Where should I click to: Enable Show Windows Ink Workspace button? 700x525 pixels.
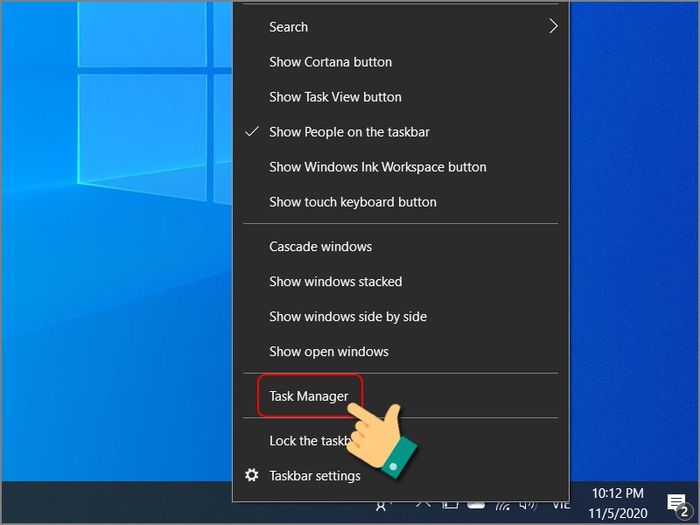(x=400, y=167)
